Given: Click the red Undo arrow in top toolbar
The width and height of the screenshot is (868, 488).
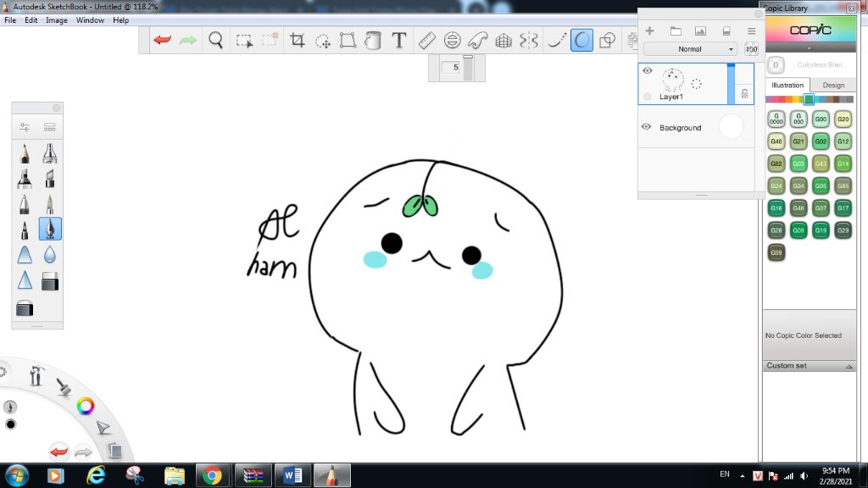Looking at the screenshot, I should pyautogui.click(x=162, y=40).
